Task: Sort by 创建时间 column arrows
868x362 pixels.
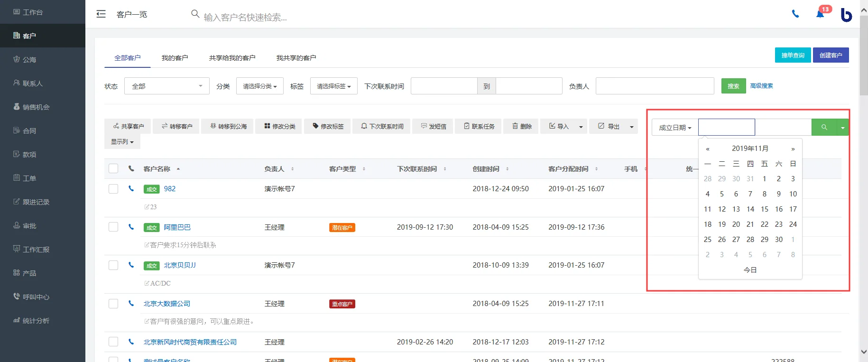Action: pos(507,169)
